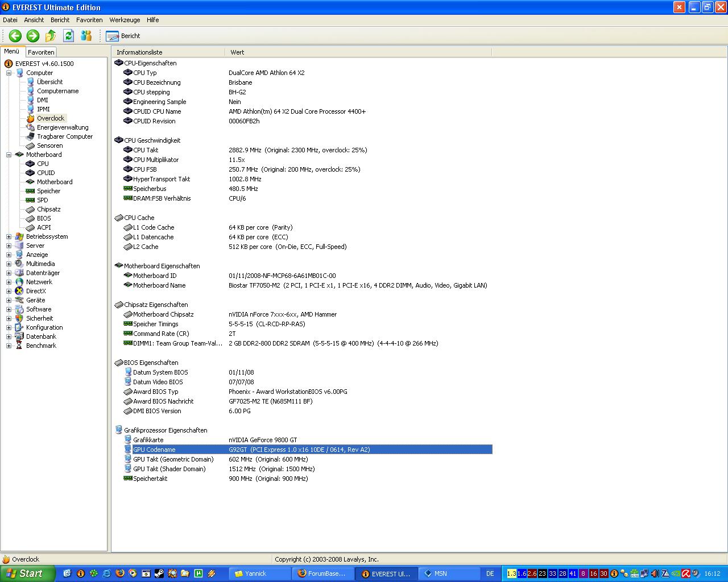The image size is (728, 582).
Task: Select IPMI in the tree
Action: (x=43, y=109)
